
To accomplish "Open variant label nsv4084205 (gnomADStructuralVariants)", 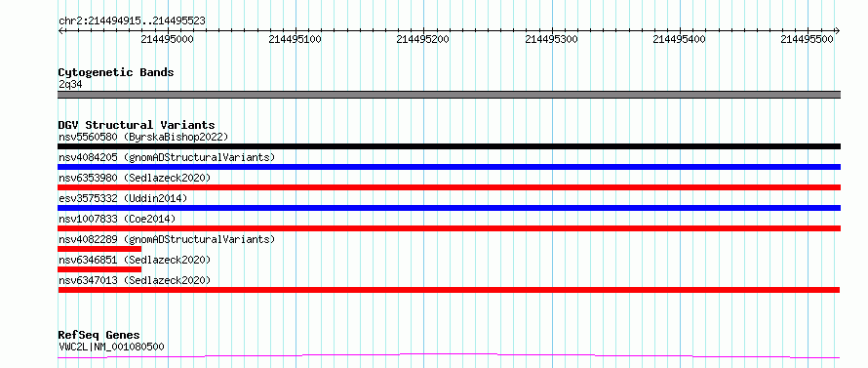I will point(167,157).
